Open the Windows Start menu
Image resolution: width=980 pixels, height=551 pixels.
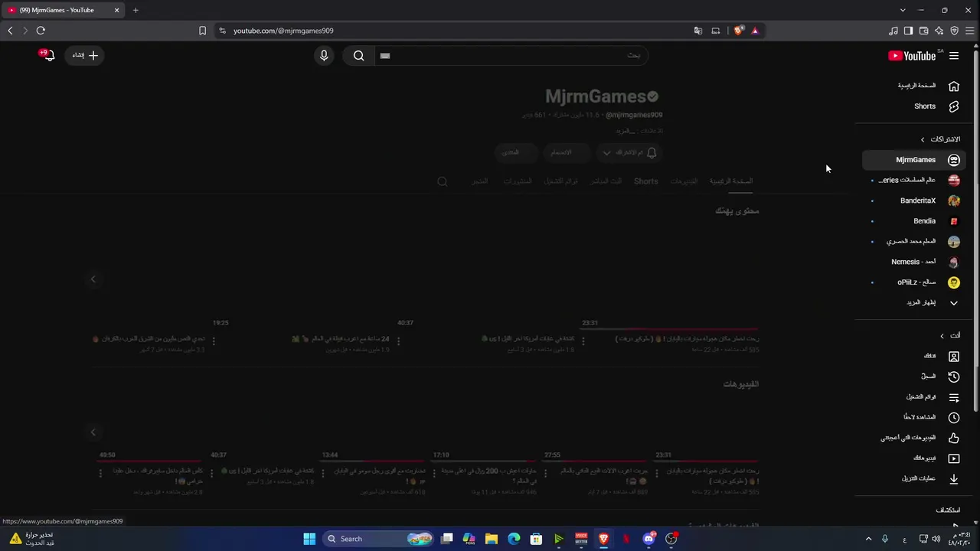coord(309,539)
